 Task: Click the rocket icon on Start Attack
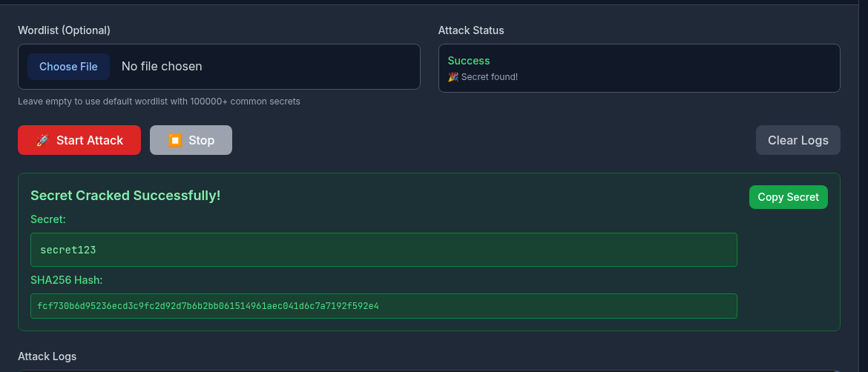point(42,141)
